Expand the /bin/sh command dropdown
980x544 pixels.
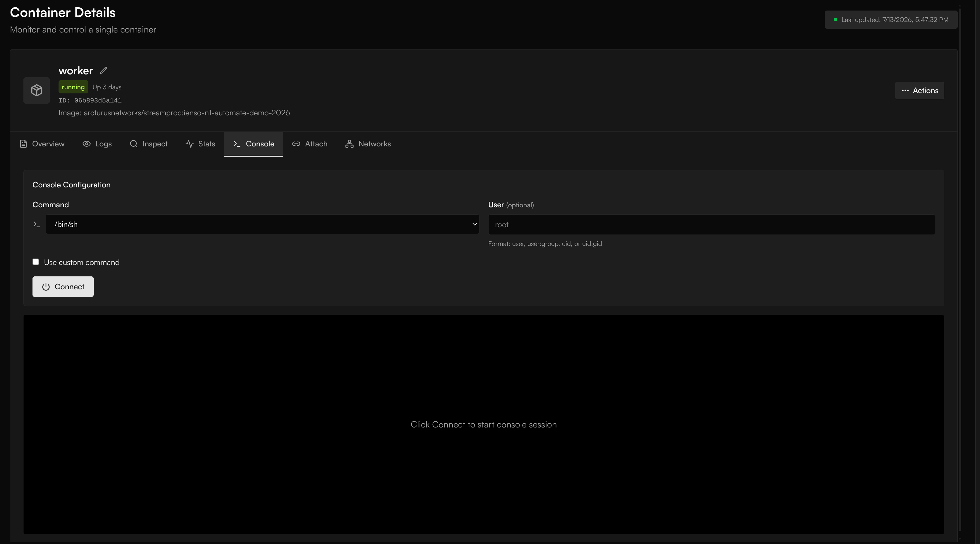point(262,225)
